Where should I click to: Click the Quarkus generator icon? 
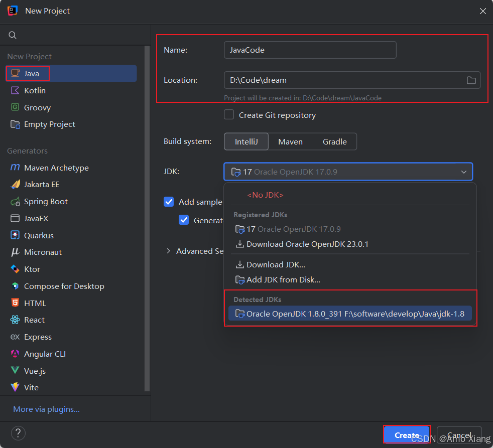point(15,235)
